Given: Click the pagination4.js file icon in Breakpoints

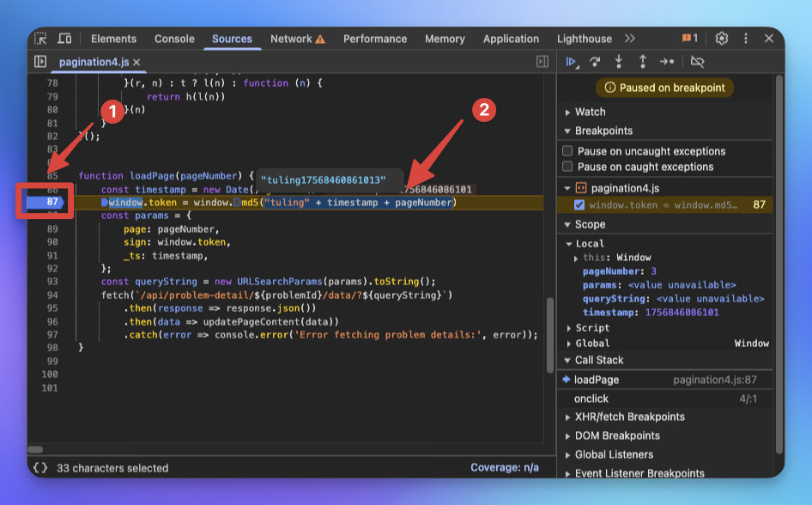Looking at the screenshot, I should point(580,188).
